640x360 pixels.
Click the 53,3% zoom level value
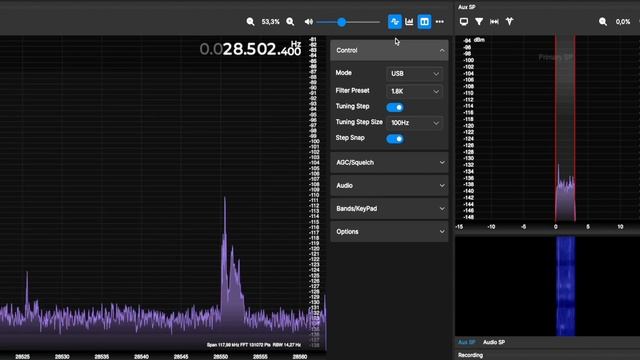coord(271,22)
